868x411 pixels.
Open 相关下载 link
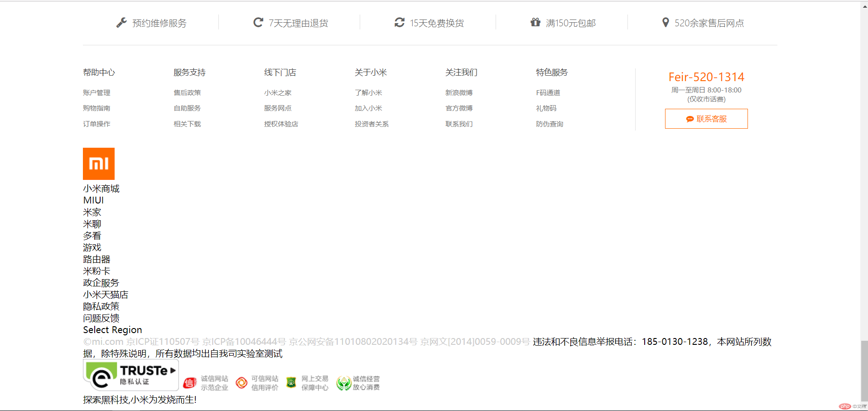pos(187,124)
